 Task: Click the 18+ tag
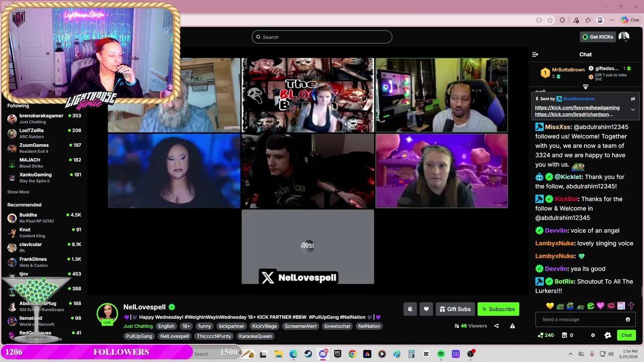click(186, 326)
